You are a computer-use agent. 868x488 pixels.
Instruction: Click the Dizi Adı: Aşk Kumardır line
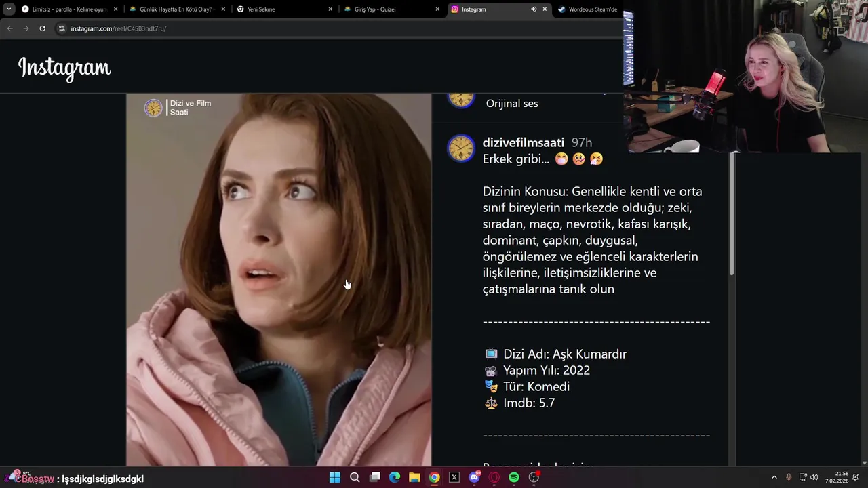click(556, 354)
